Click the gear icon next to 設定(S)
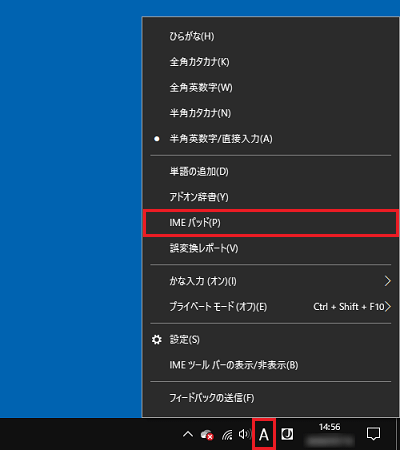 coord(157,340)
